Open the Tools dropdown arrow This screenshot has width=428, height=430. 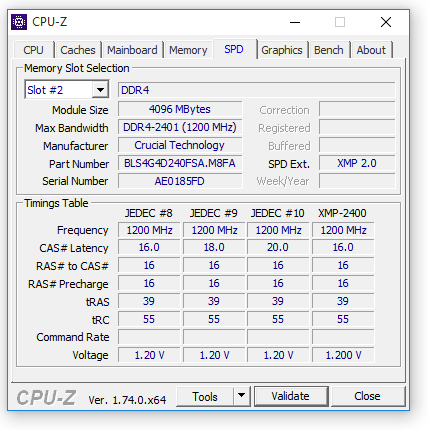pos(241,396)
